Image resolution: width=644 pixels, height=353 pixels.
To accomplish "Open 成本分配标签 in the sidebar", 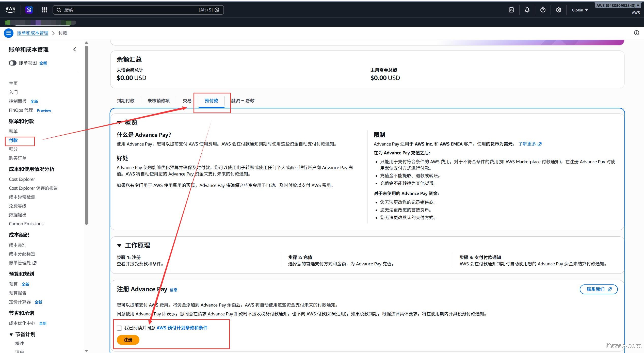I will click(x=22, y=254).
